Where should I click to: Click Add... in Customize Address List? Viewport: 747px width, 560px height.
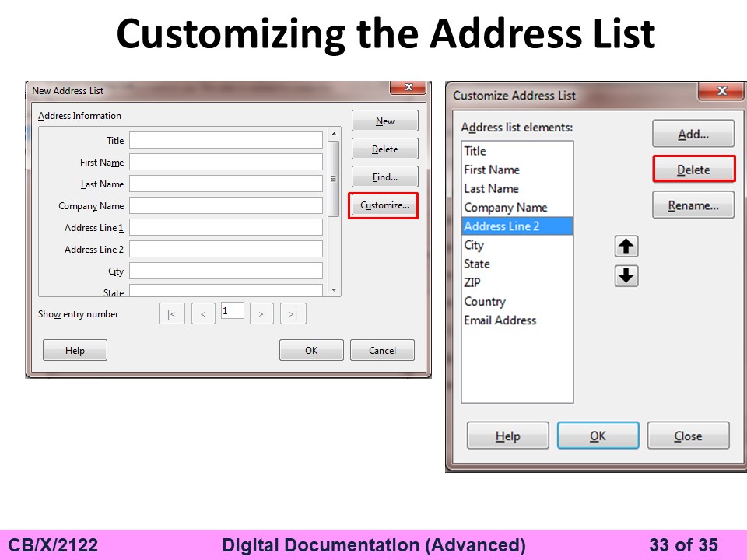[x=693, y=134]
